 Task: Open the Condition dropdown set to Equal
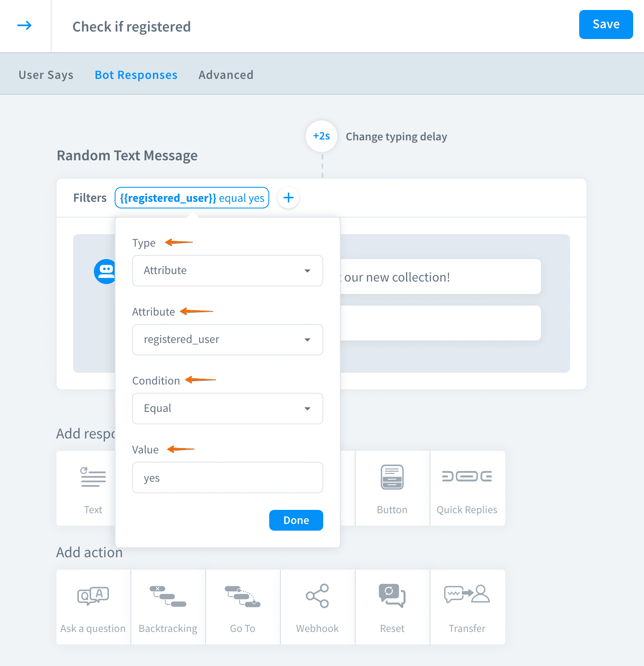coord(227,409)
